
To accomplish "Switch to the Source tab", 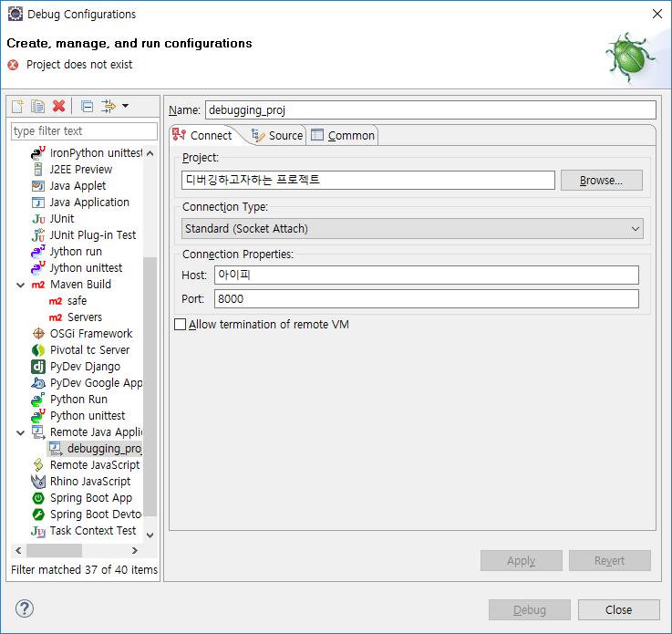I will click(277, 135).
